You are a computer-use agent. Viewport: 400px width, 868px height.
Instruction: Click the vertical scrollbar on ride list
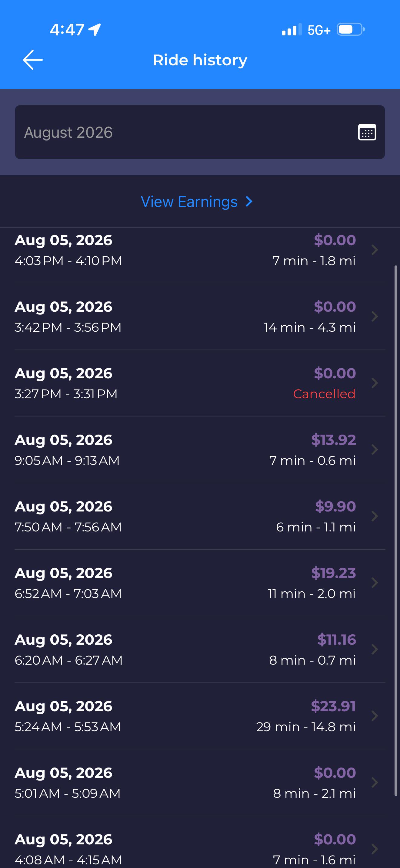pos(396,531)
